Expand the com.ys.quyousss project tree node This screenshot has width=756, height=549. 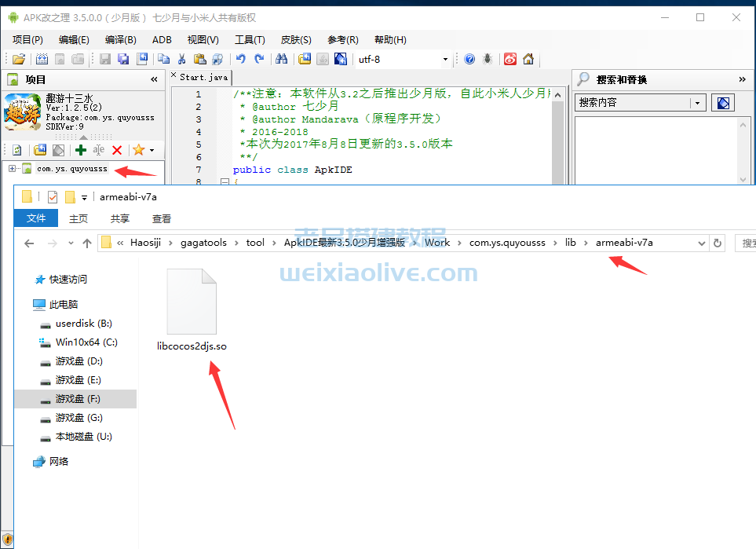click(x=12, y=169)
